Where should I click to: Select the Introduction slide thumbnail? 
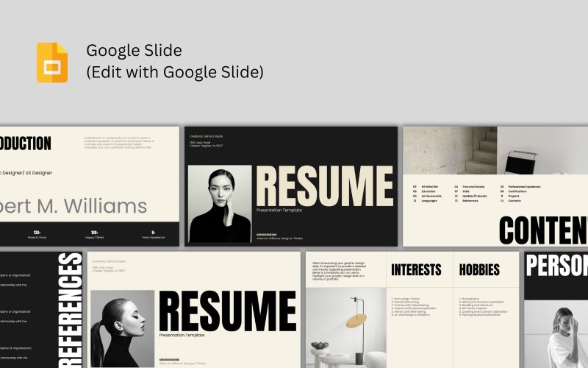(x=89, y=185)
